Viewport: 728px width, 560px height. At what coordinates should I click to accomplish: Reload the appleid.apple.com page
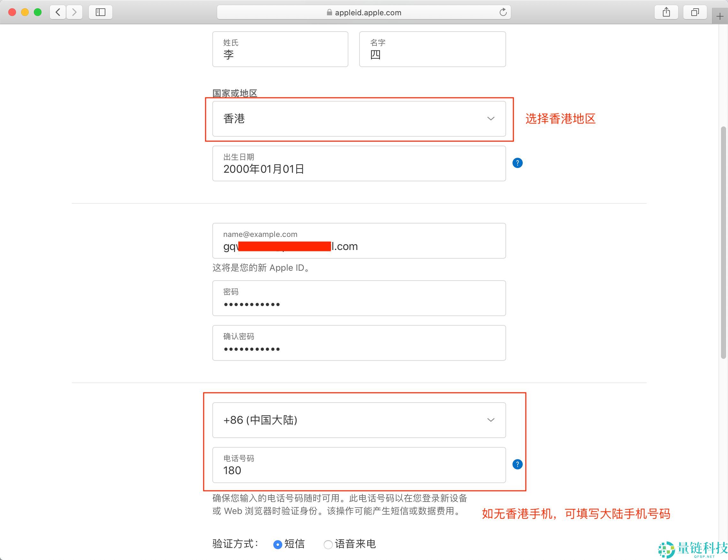pyautogui.click(x=503, y=12)
